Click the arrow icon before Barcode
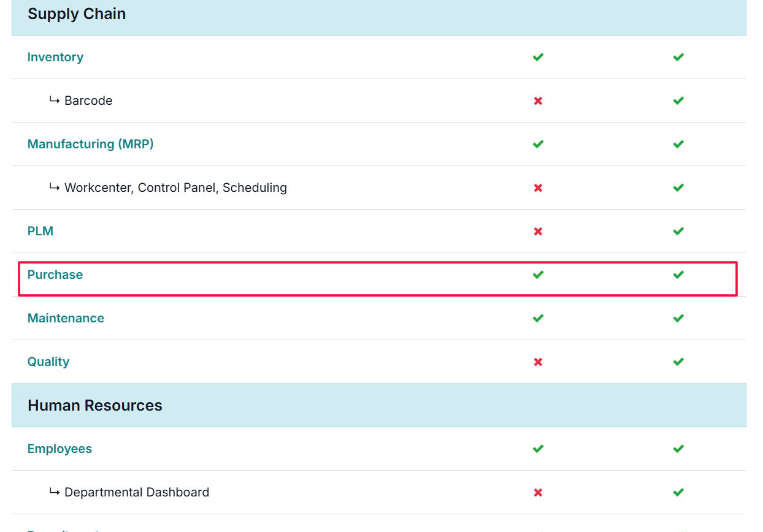The width and height of the screenshot is (763, 532). click(x=55, y=101)
